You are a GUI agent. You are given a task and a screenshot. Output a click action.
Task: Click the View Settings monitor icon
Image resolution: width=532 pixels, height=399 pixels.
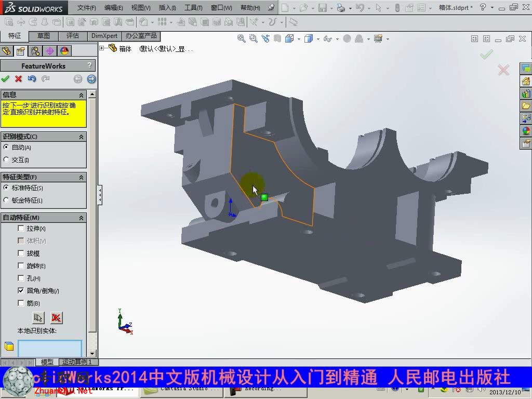[x=378, y=38]
